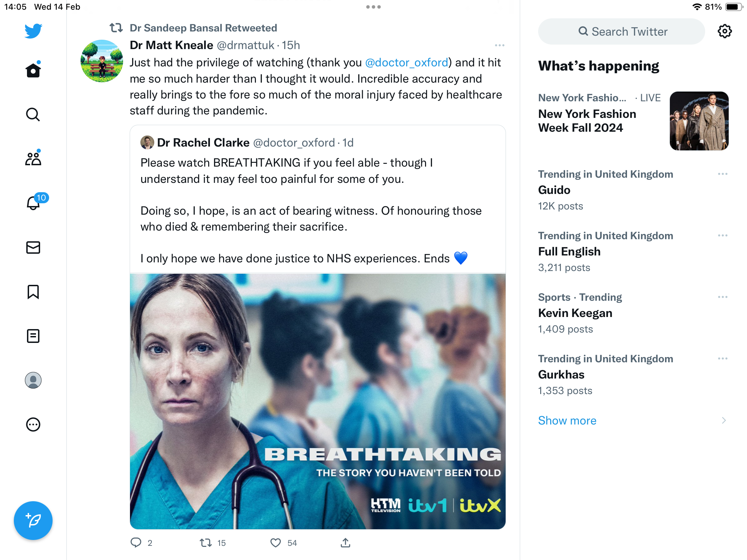Click Show more trends link
This screenshot has height=560, width=747.
click(x=567, y=420)
